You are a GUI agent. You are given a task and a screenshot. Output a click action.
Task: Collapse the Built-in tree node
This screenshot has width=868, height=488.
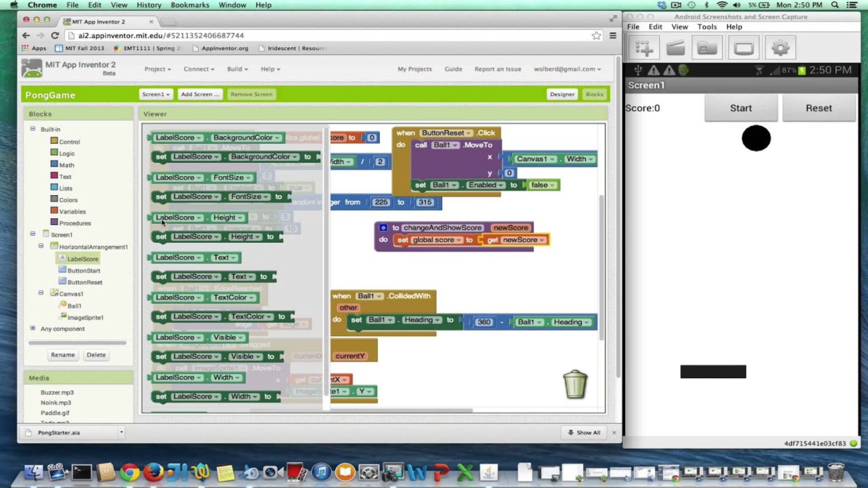click(x=33, y=129)
